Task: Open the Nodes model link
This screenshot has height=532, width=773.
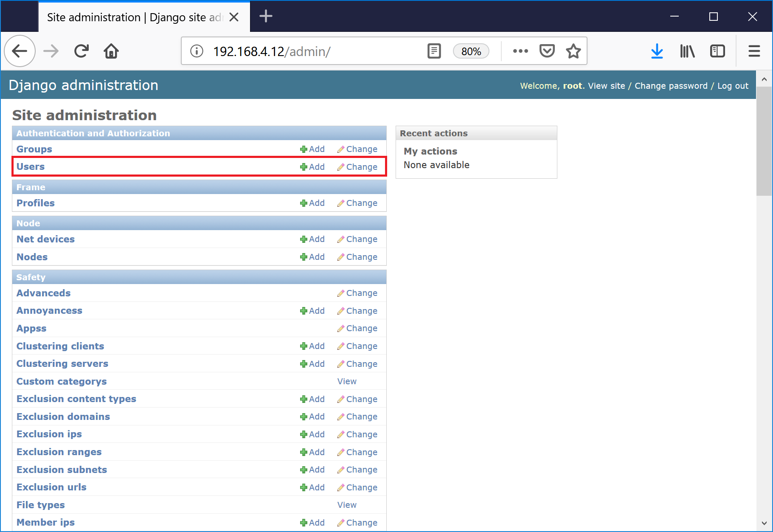Action: click(32, 257)
